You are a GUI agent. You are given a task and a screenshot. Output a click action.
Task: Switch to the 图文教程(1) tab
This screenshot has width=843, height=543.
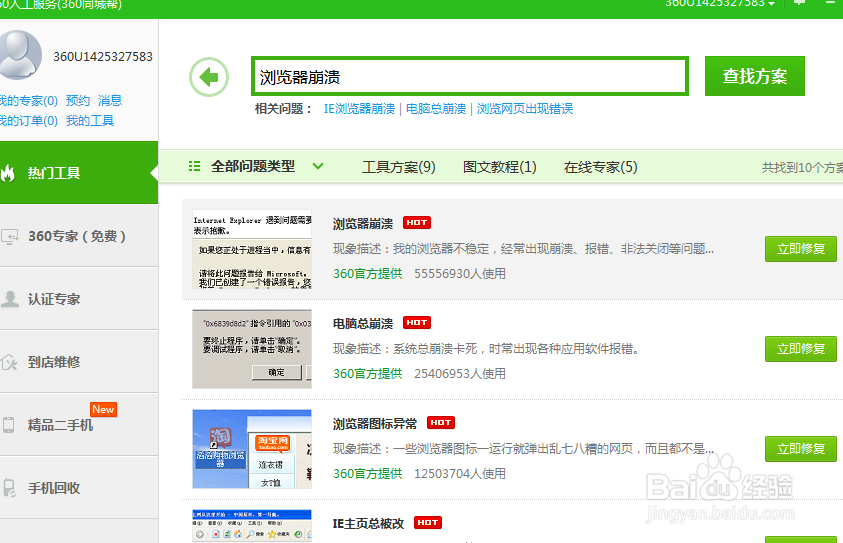(x=500, y=167)
